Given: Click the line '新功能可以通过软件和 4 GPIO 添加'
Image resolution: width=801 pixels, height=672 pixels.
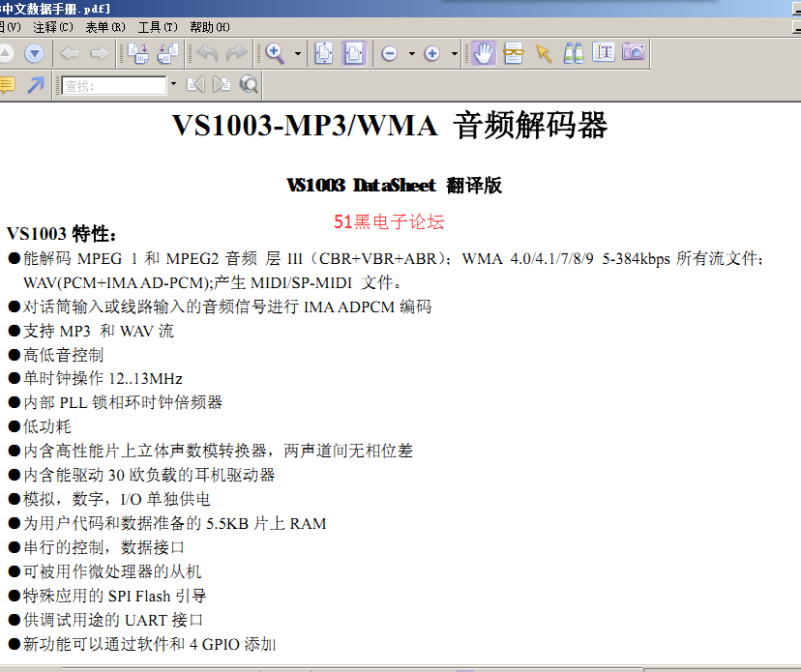Looking at the screenshot, I should click(x=150, y=644).
